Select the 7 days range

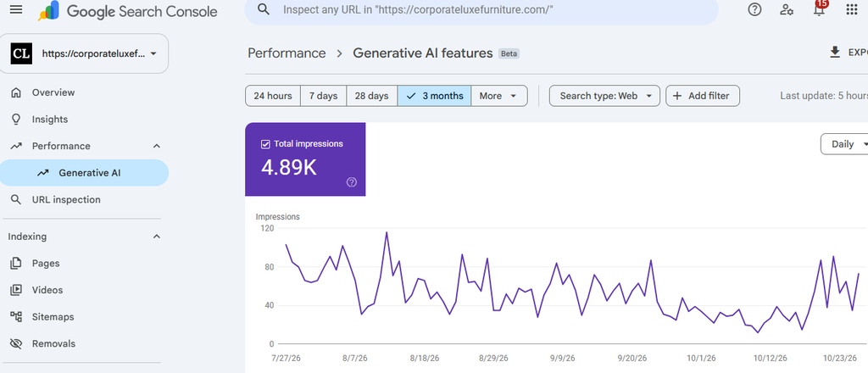[323, 96]
